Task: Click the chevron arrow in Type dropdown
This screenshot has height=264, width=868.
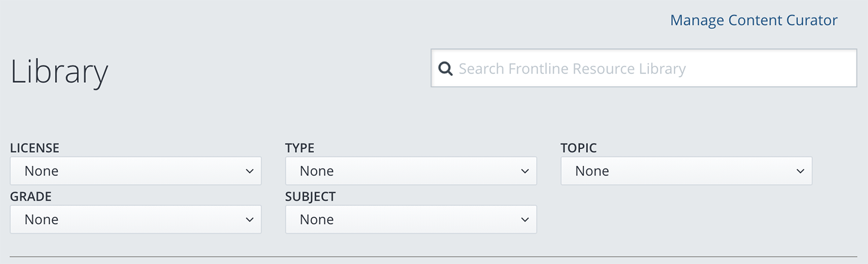Action: coord(525,171)
